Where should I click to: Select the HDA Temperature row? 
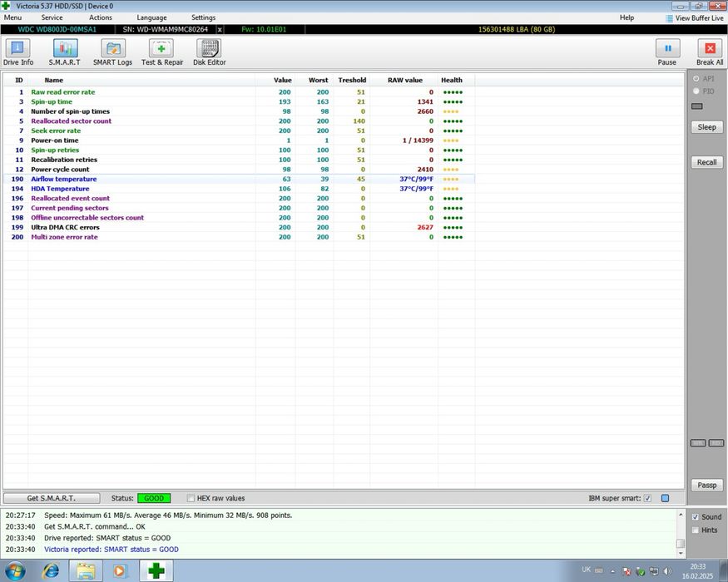239,189
